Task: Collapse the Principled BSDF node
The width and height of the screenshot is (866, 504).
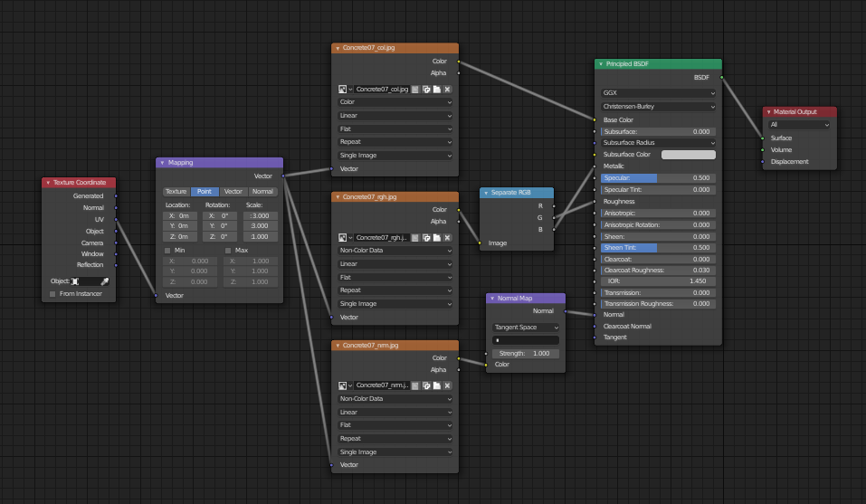Action: pyautogui.click(x=601, y=64)
